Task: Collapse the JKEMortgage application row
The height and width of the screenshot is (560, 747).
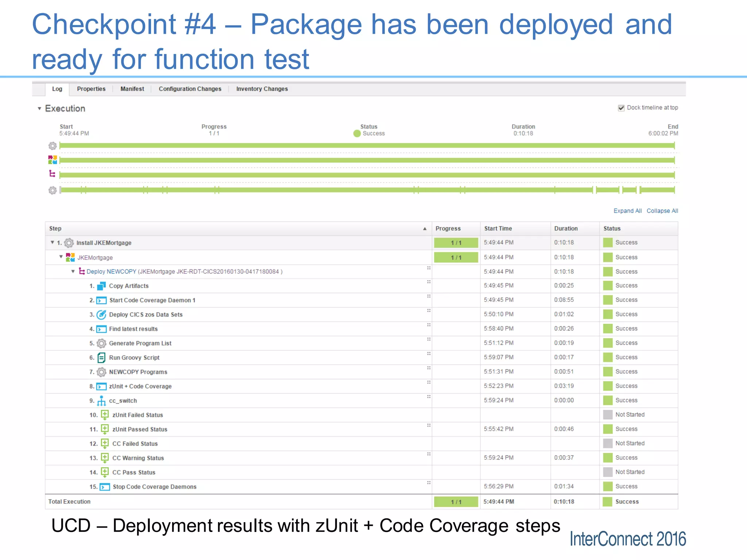Action: pos(61,257)
